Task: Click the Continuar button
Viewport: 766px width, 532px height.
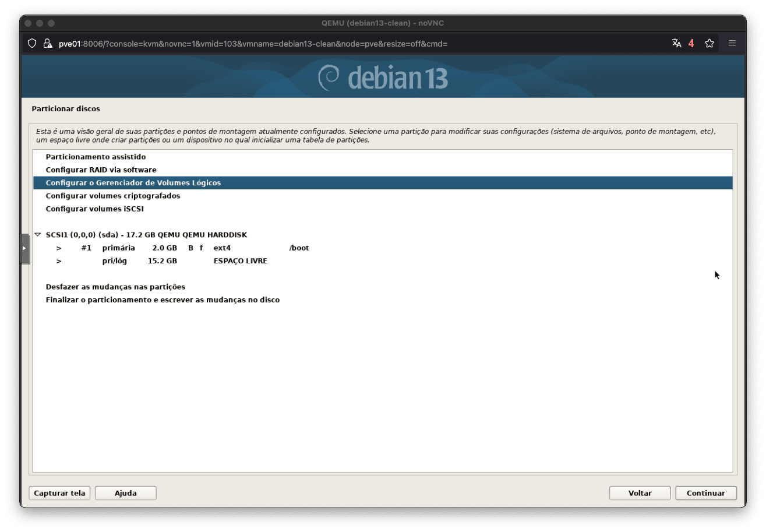Action: point(706,493)
